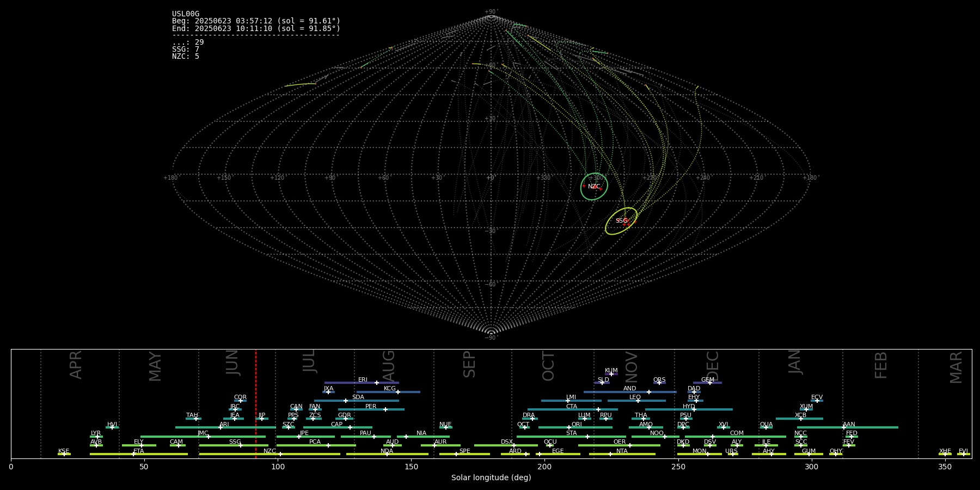Image resolution: width=980 pixels, height=490 pixels.
Task: Click the KCG shower bar label
Action: click(390, 389)
